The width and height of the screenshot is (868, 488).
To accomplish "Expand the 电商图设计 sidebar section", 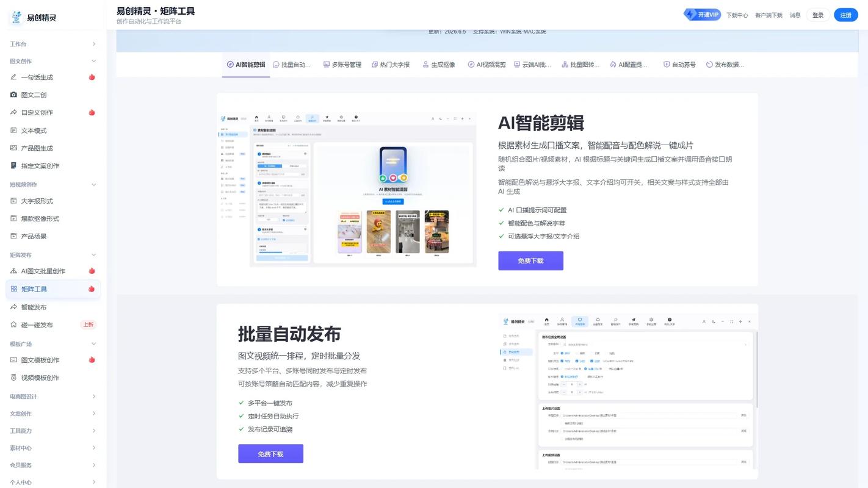I will tap(53, 396).
